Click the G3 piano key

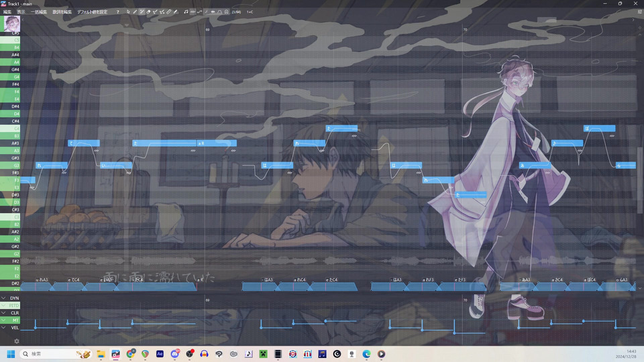10,166
